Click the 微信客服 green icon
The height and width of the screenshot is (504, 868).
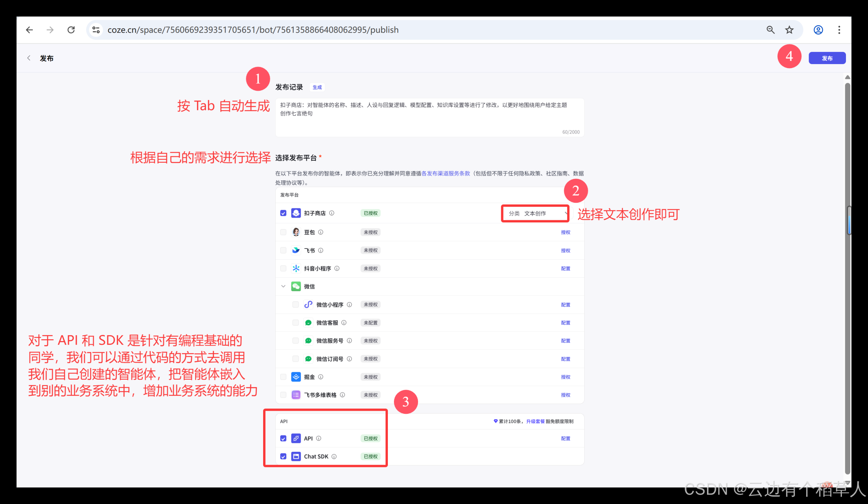click(308, 323)
